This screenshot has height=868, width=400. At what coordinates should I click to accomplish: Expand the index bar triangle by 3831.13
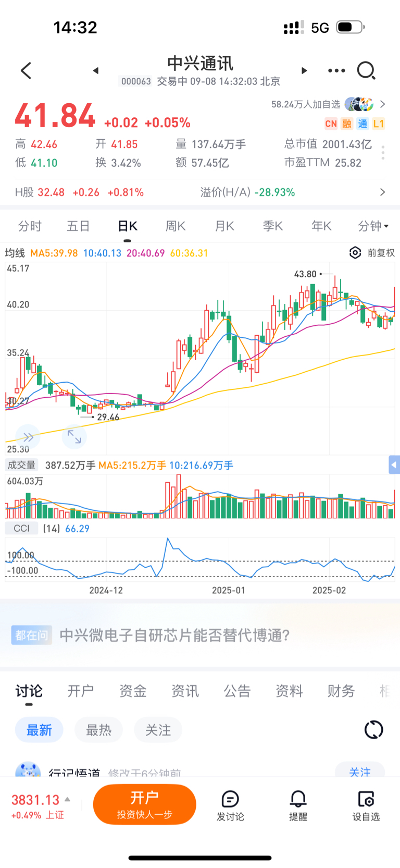tap(67, 799)
